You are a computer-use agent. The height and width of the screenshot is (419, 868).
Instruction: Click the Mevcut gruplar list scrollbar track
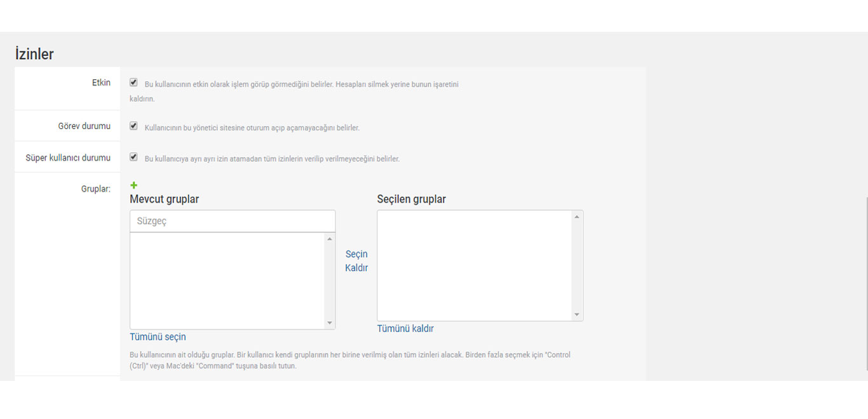click(329, 281)
